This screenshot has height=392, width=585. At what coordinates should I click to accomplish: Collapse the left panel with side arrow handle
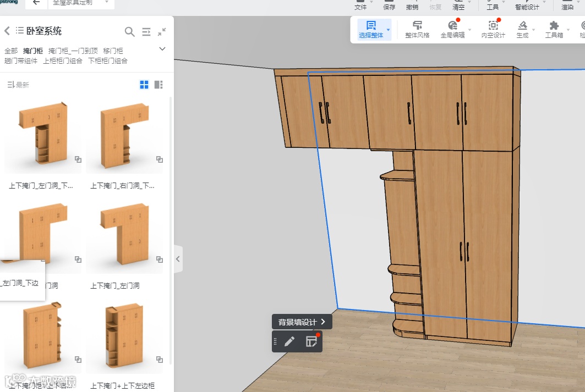point(178,259)
